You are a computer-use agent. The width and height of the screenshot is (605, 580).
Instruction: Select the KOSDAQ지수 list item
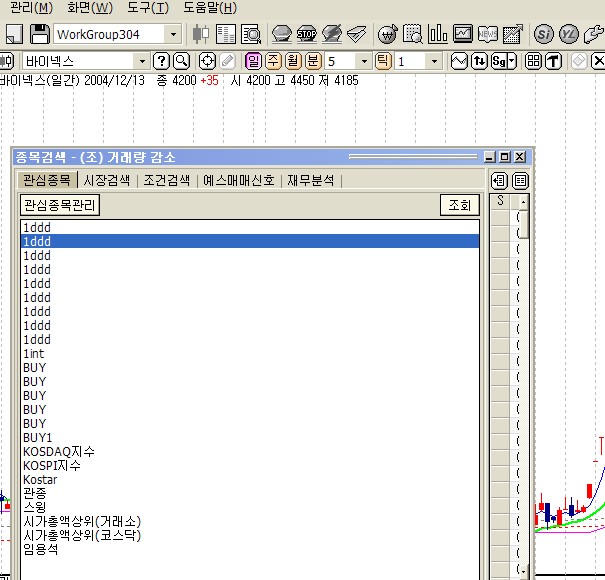click(x=59, y=452)
